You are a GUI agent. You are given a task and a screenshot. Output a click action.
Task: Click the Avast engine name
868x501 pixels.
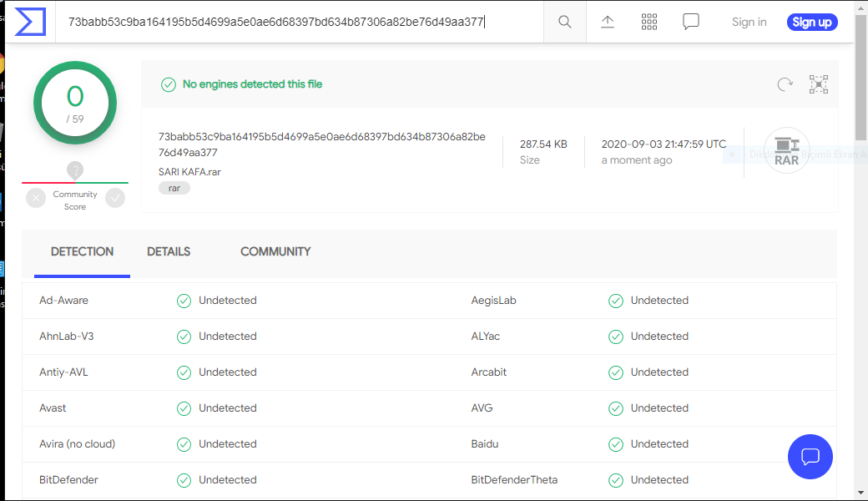pos(53,408)
